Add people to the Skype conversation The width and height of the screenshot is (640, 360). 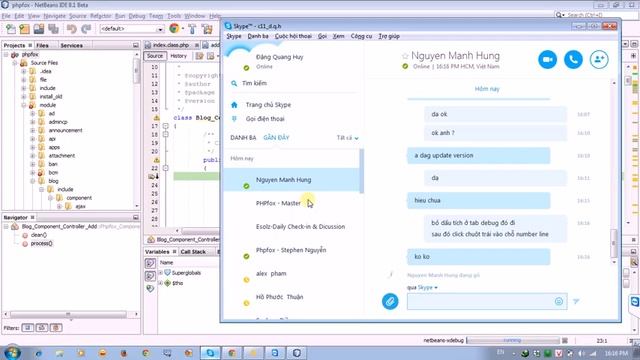click(x=599, y=60)
